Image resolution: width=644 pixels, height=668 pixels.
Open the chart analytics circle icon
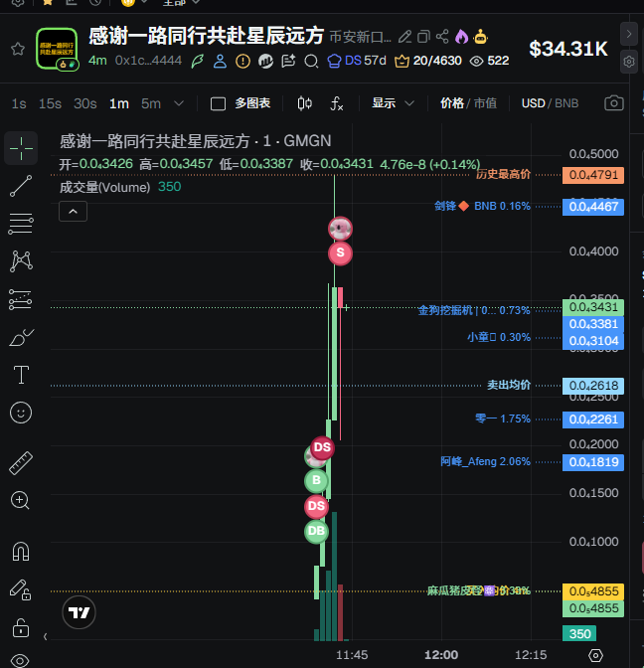click(x=265, y=61)
